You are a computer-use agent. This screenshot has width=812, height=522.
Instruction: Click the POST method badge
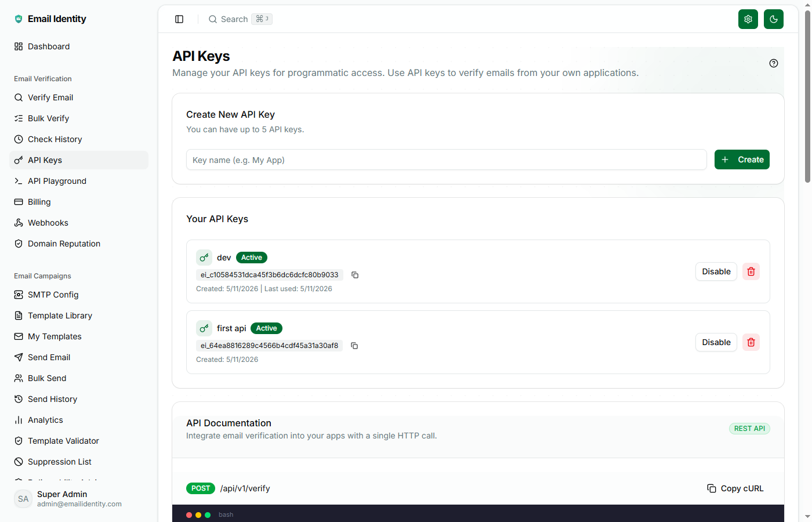(x=201, y=488)
